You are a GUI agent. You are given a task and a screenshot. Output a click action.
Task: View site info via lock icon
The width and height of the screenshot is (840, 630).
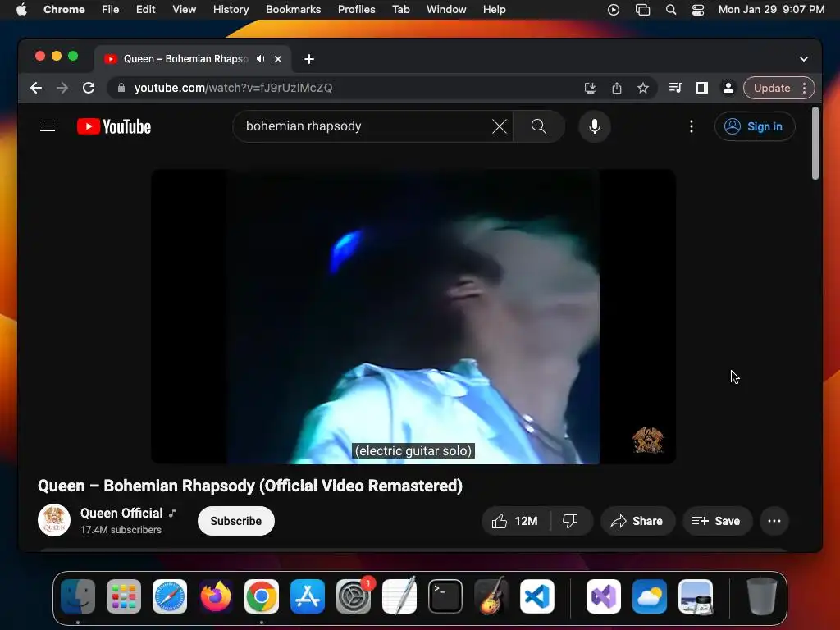click(x=121, y=88)
